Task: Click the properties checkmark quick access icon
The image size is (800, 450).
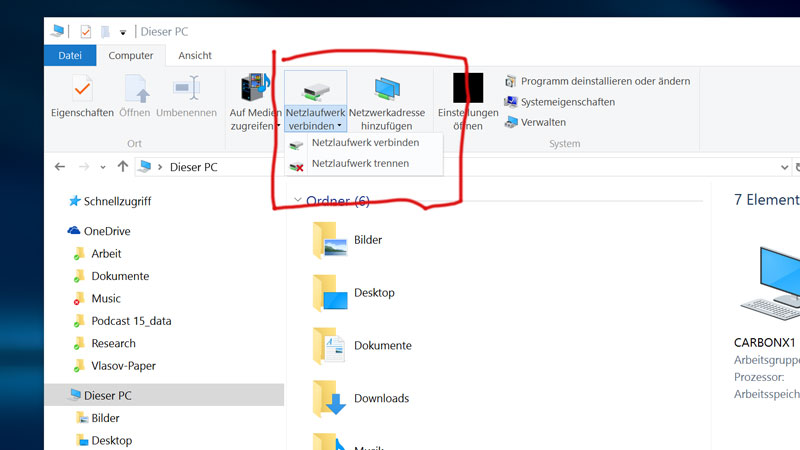Action: tap(86, 32)
